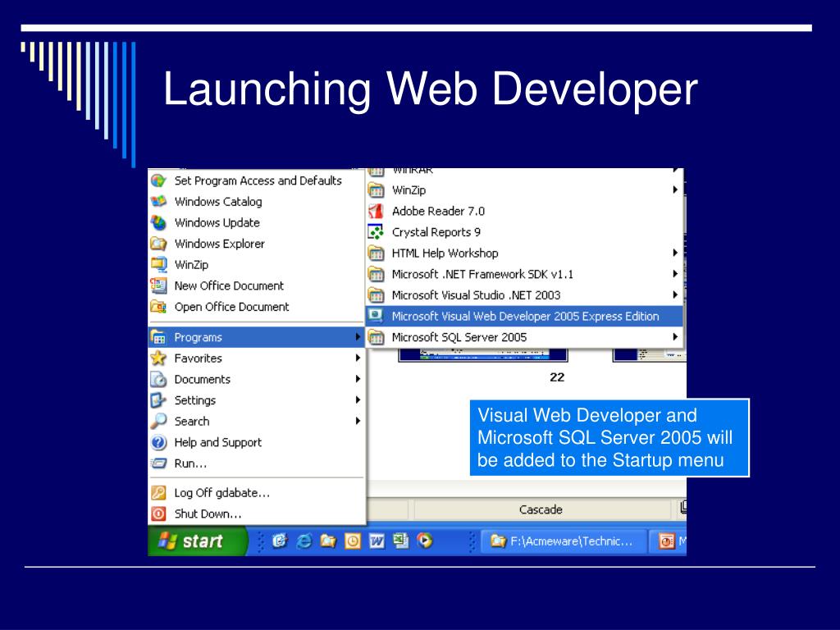Image resolution: width=840 pixels, height=630 pixels.
Task: Click the New Office Document icon
Action: tap(158, 285)
